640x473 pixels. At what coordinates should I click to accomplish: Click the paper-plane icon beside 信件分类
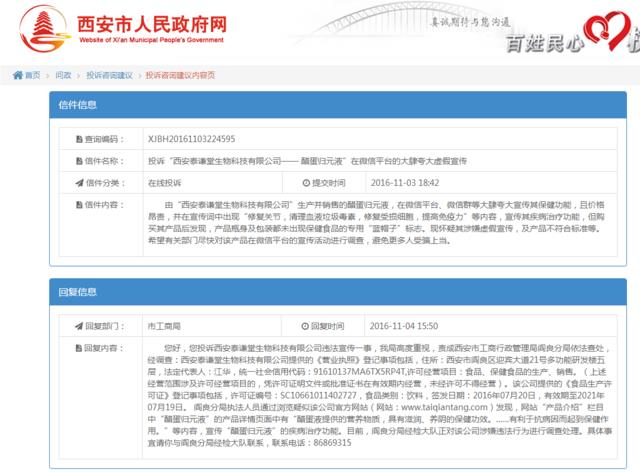click(79, 183)
